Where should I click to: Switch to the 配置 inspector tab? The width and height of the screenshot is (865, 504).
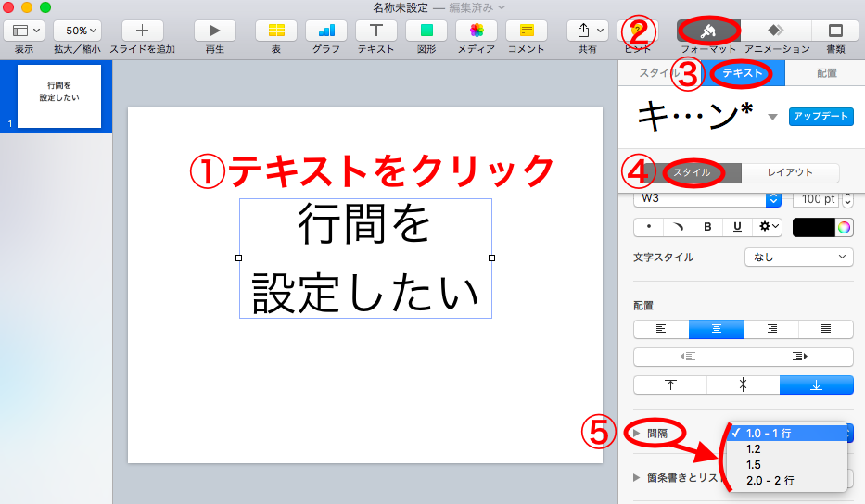(x=827, y=73)
